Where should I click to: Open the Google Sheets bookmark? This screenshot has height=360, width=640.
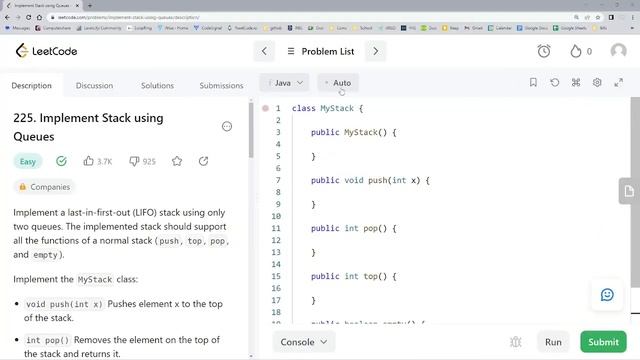(x=569, y=28)
